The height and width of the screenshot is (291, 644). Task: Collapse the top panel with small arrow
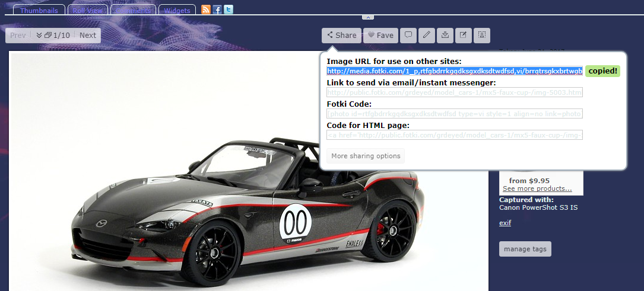tap(367, 17)
